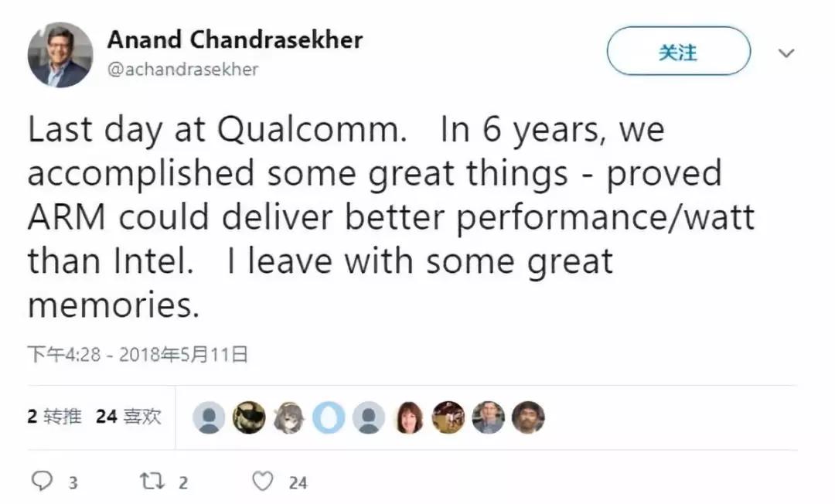Click the red-haired woman liker avatar
The height and width of the screenshot is (504, 835).
409,417
